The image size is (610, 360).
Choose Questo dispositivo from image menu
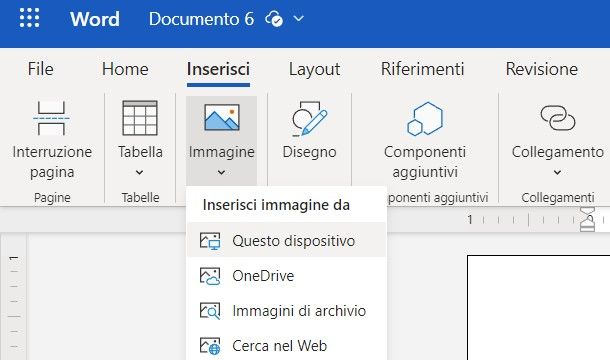point(286,241)
